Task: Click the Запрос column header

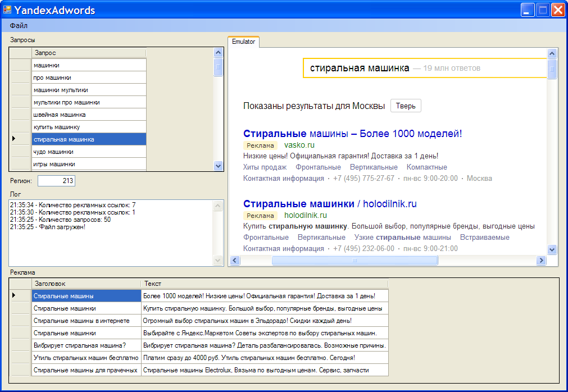Action: (x=89, y=53)
